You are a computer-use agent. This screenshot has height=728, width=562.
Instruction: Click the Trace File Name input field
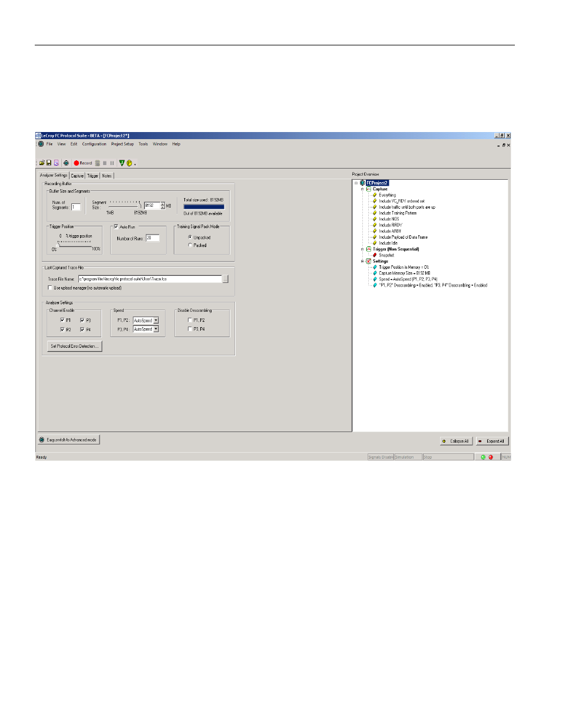point(150,279)
